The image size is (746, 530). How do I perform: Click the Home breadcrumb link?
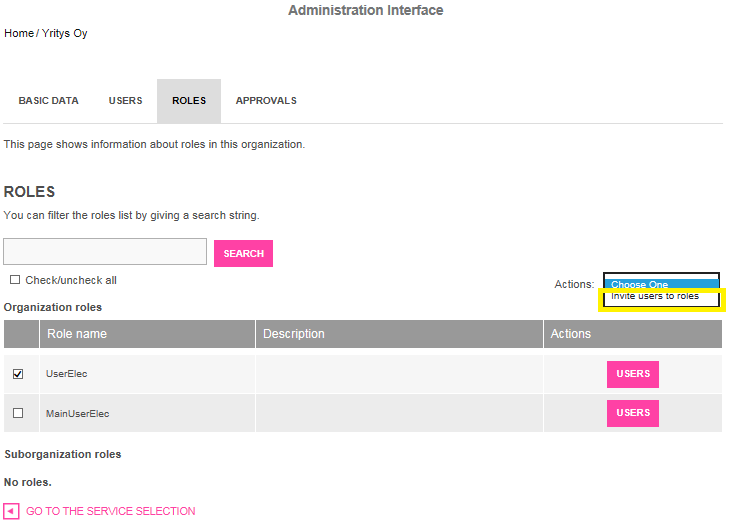[x=19, y=33]
